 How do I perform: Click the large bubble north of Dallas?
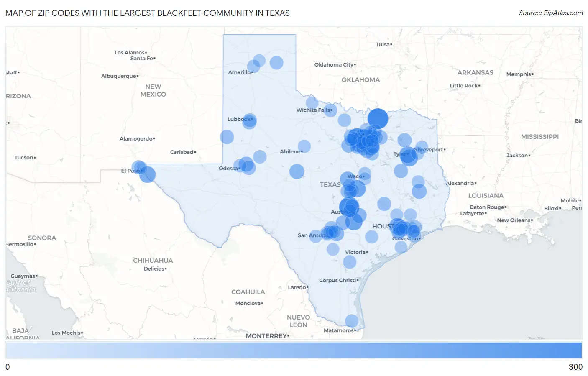click(x=378, y=118)
